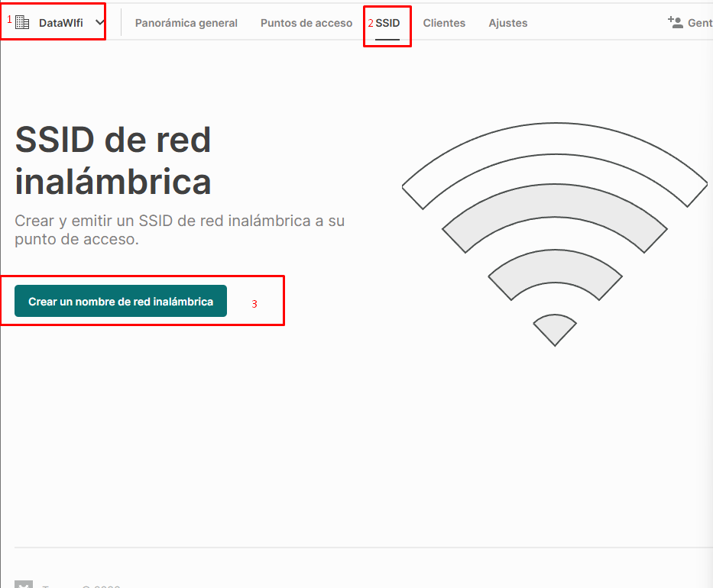This screenshot has width=713, height=588.
Task: Click the truncated Gent label at top right
Action: (x=700, y=23)
